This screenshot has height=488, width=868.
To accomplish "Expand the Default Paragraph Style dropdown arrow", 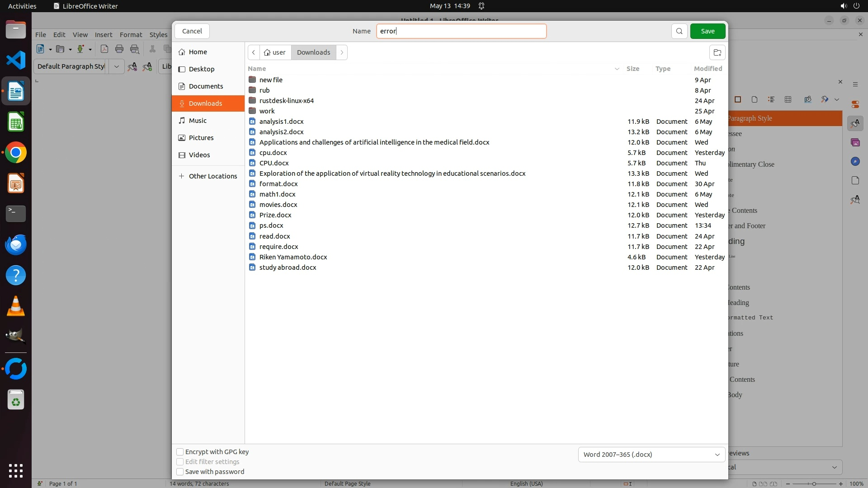I will [x=116, y=66].
